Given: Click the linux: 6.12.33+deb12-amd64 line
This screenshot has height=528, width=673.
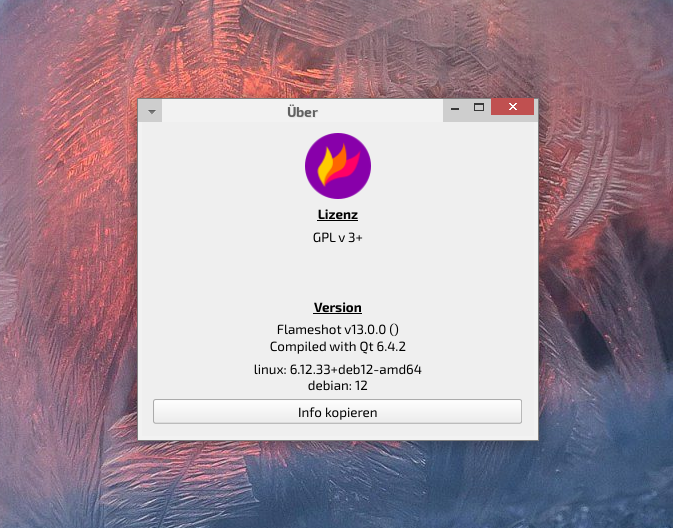Looking at the screenshot, I should pos(338,369).
